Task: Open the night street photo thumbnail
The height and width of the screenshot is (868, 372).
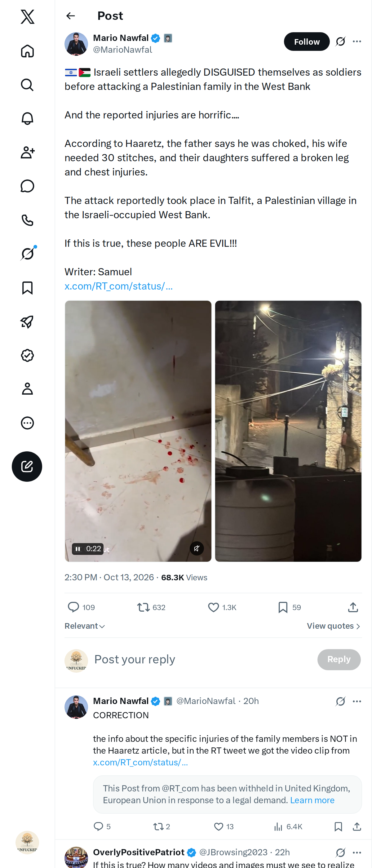Action: pyautogui.click(x=288, y=431)
